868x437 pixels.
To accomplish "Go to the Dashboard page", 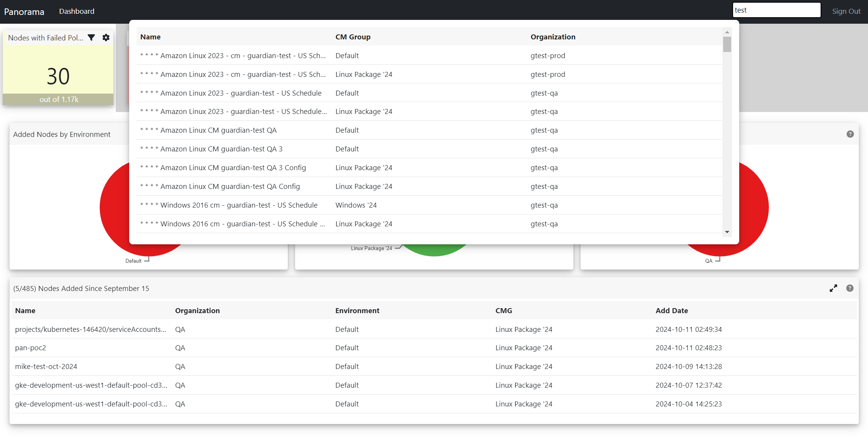I will click(77, 11).
